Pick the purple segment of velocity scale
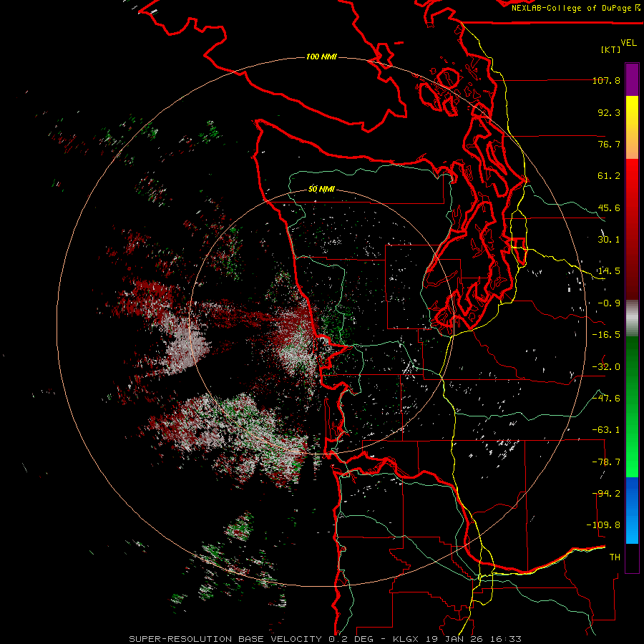 (x=632, y=79)
